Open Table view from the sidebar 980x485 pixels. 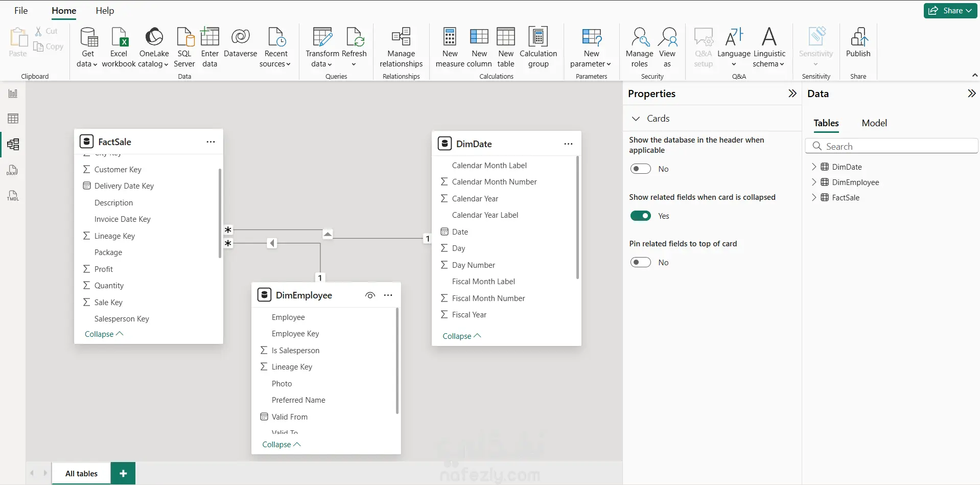[x=13, y=119]
